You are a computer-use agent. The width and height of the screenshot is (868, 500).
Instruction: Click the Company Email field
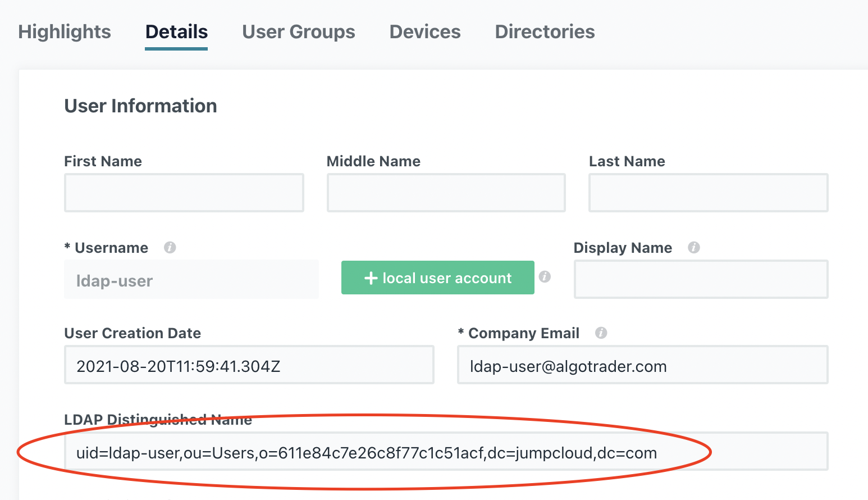coord(643,365)
